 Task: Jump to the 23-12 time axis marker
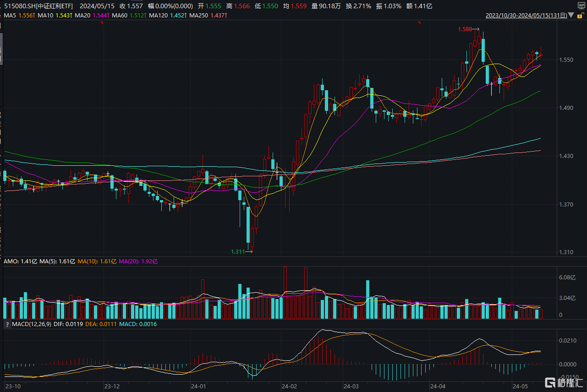tap(112, 387)
